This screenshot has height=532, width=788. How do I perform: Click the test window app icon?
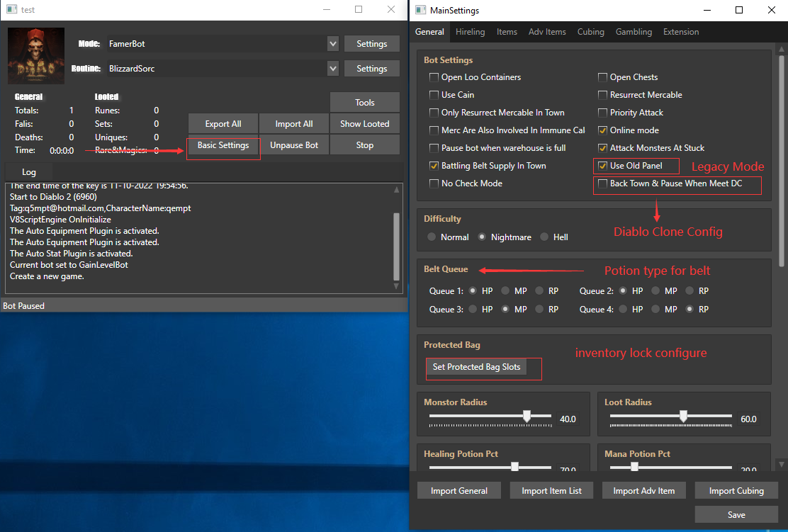(x=11, y=9)
